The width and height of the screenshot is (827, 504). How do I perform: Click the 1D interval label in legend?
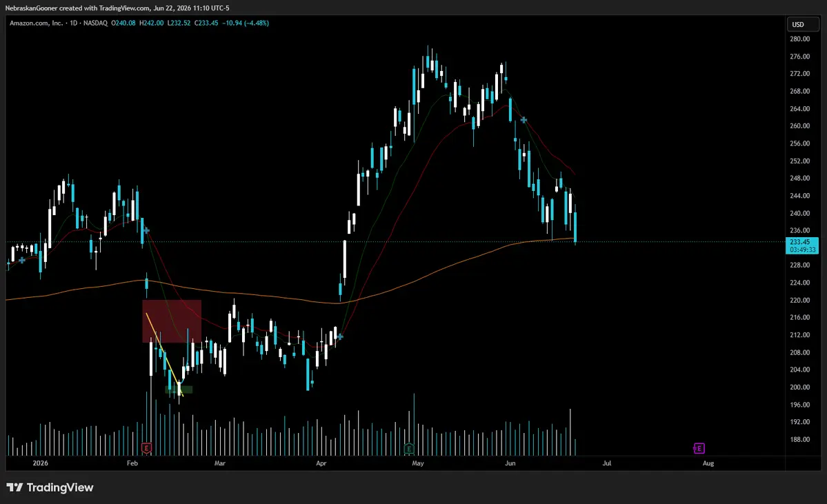[74, 23]
